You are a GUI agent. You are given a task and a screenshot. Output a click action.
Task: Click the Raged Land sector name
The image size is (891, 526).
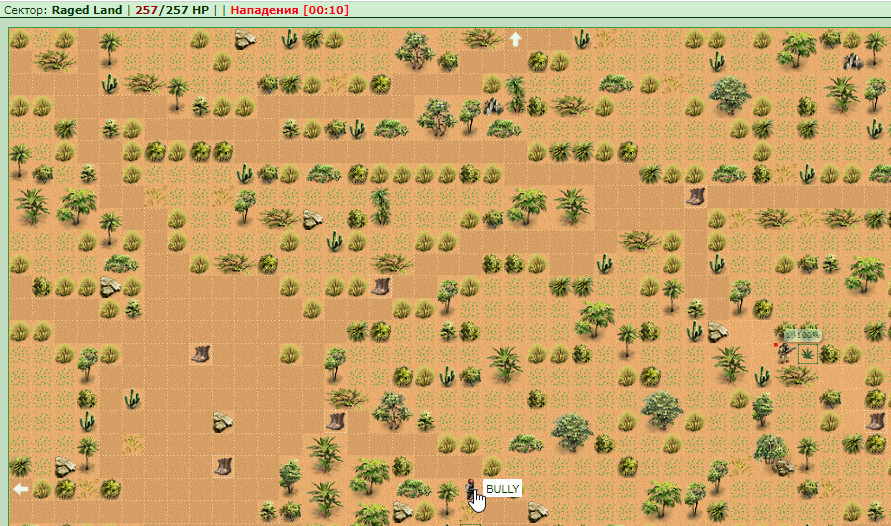[x=87, y=10]
